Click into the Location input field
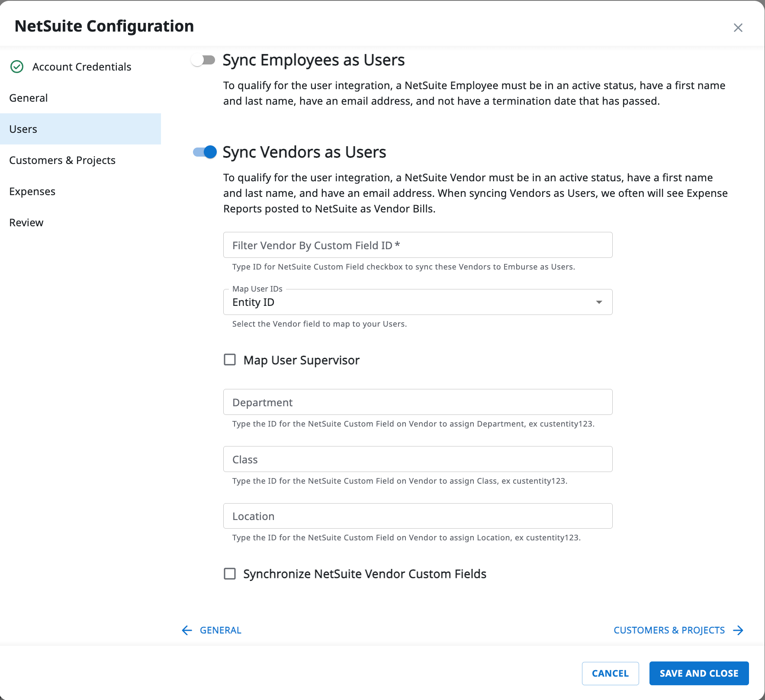Screen dimensions: 765x700 click(x=418, y=516)
